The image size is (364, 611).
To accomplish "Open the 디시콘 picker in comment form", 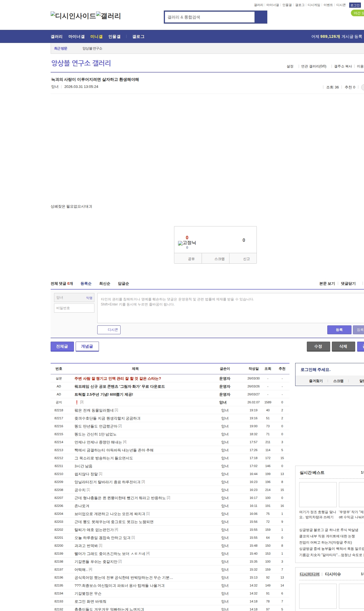I will (109, 330).
